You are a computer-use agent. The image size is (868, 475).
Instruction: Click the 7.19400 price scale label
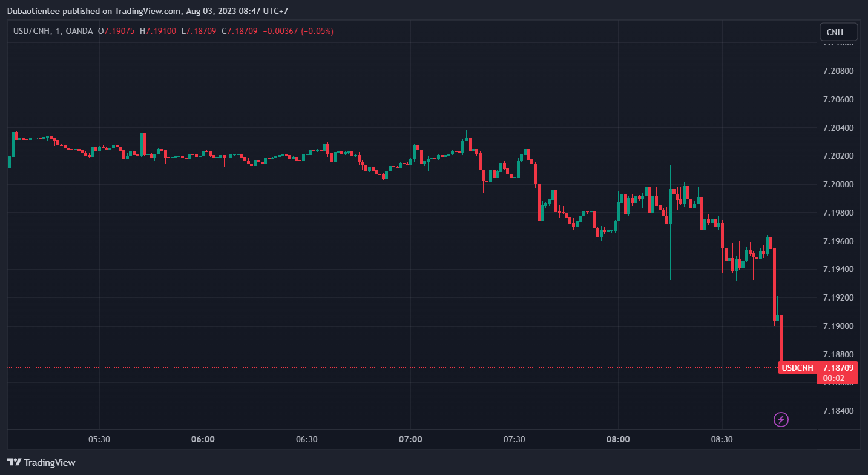coord(838,269)
